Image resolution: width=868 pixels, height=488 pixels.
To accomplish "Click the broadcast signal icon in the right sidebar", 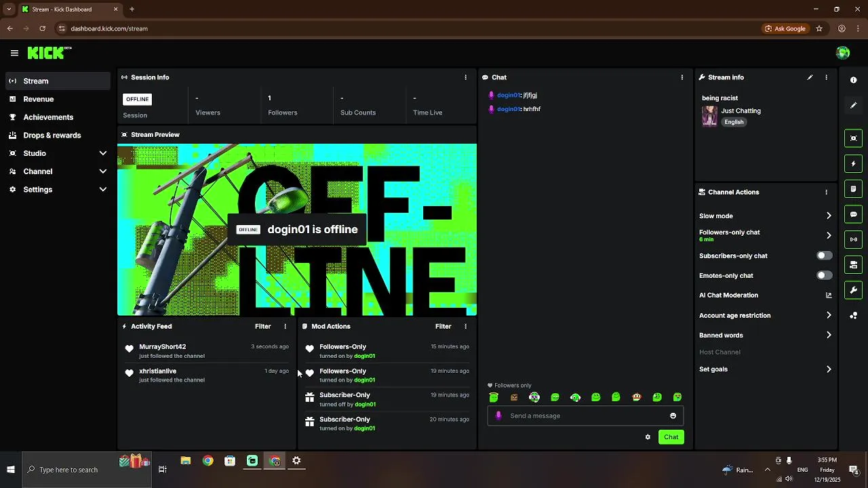I will coord(853,239).
